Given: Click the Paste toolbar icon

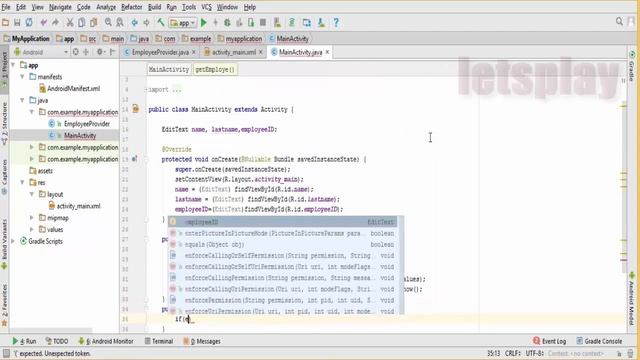Looking at the screenshot, I should tap(93, 23).
